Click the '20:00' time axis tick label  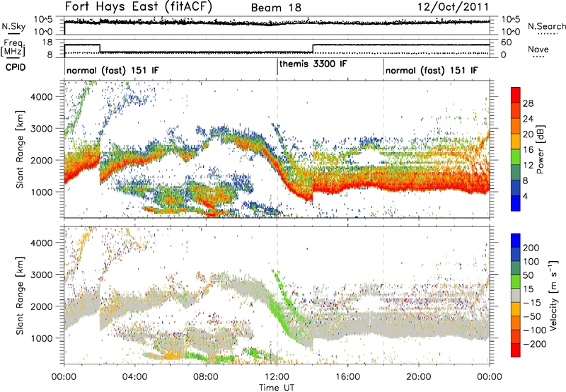419,377
